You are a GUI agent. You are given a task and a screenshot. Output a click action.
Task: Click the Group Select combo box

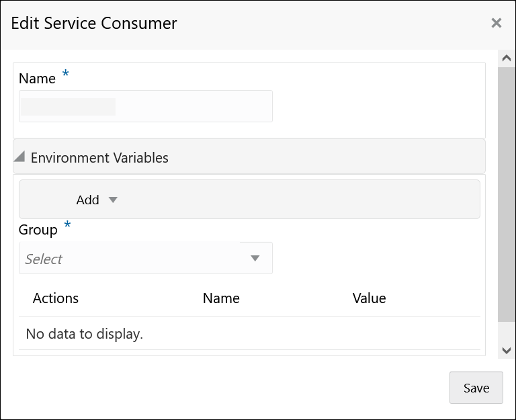pos(134,259)
